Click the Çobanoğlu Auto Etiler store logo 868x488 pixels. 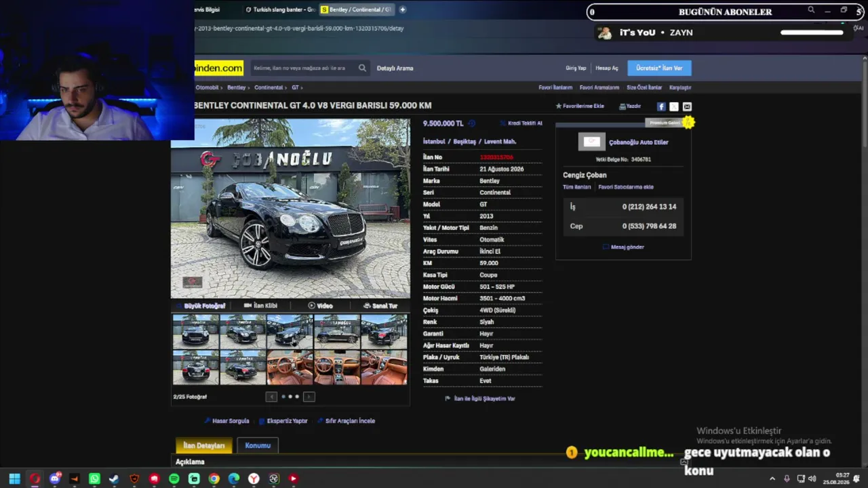coord(591,142)
